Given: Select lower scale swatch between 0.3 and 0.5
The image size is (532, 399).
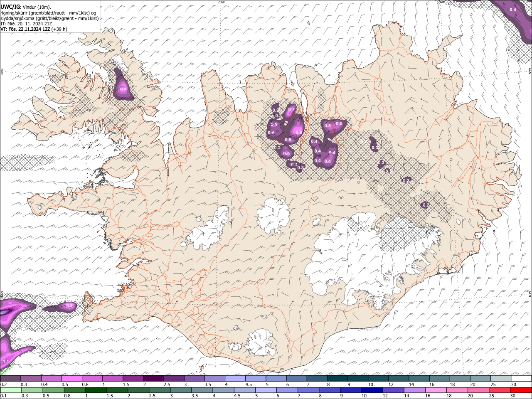Looking at the screenshot, I should tap(32, 390).
